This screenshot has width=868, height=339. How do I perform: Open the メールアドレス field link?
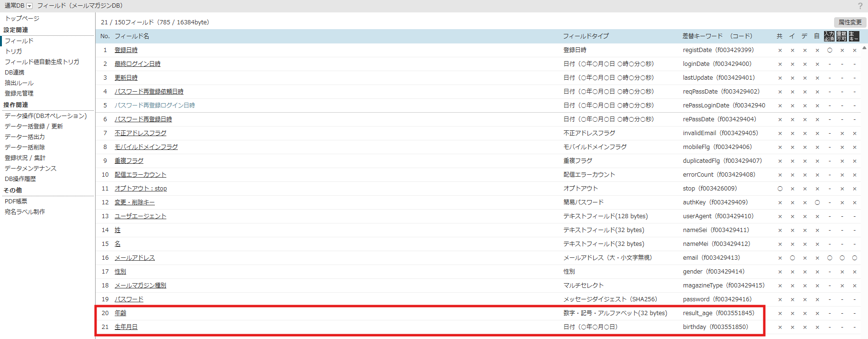[x=135, y=258]
